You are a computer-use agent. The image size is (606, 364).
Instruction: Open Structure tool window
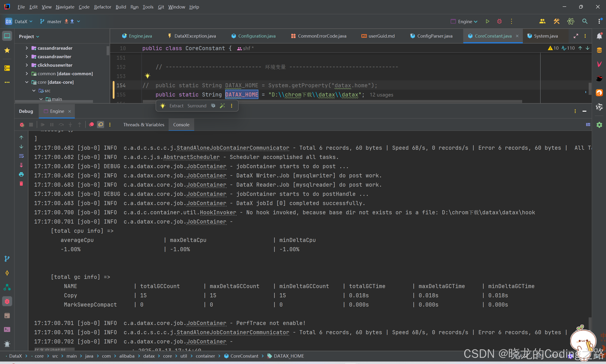point(7,68)
